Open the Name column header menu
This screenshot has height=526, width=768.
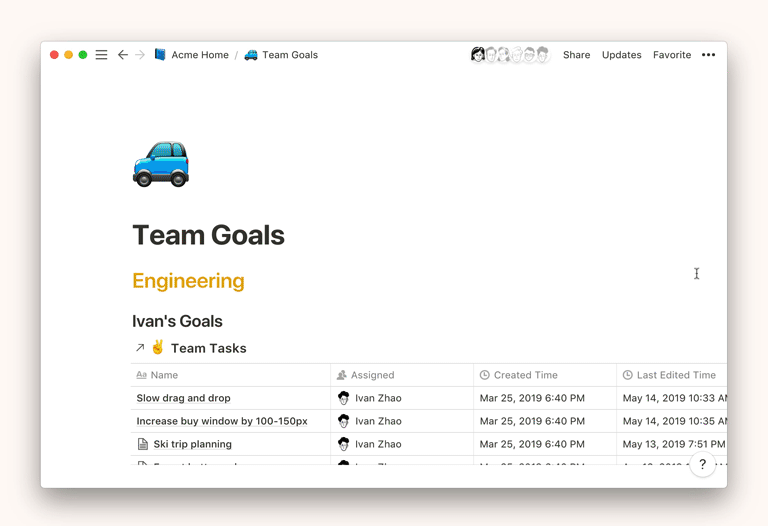(x=164, y=375)
